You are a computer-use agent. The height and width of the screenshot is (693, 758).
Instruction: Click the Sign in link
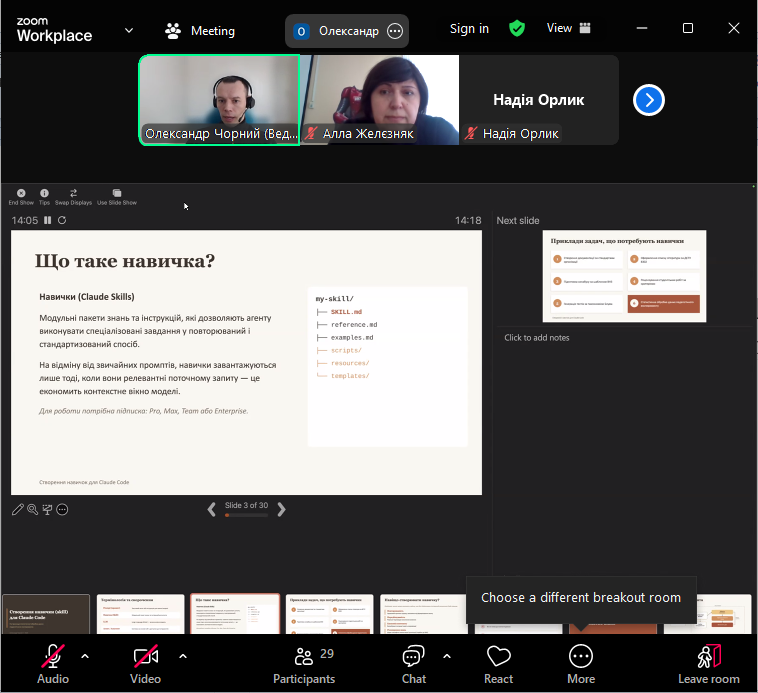point(469,29)
